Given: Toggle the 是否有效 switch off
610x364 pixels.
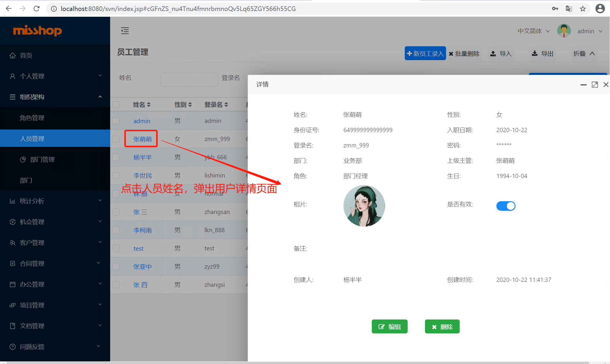Looking at the screenshot, I should click(x=506, y=206).
